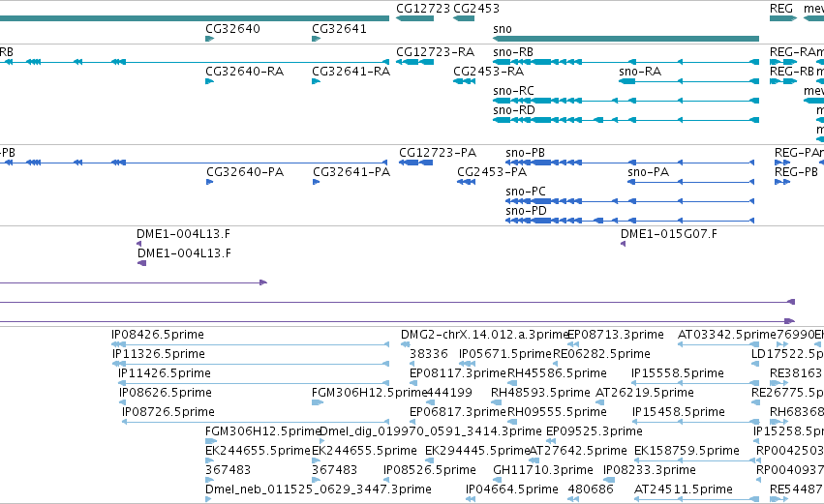
Task: Select transcript sno-RC
Action: [x=513, y=91]
